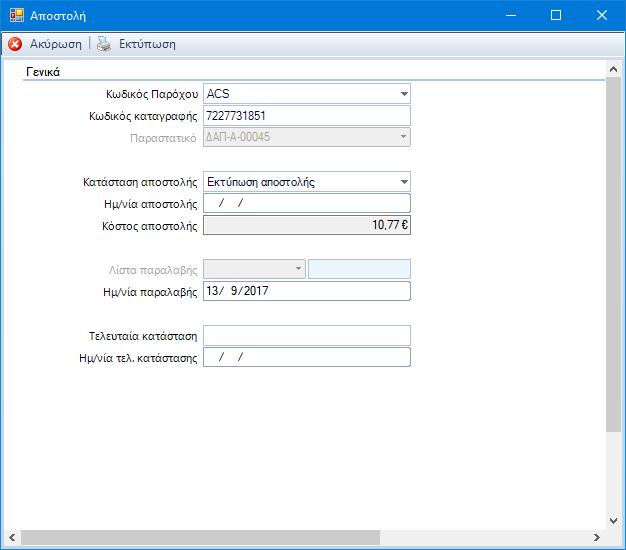Image resolution: width=626 pixels, height=550 pixels.
Task: Click the horizontal scrollbar right arrow
Action: tap(596, 537)
